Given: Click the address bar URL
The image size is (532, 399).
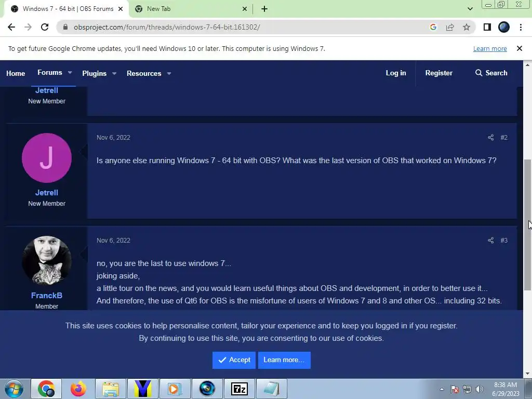Looking at the screenshot, I should tap(167, 27).
